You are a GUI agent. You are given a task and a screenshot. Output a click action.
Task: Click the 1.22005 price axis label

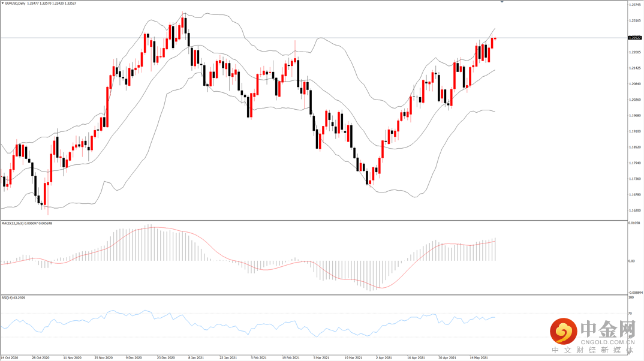point(635,52)
